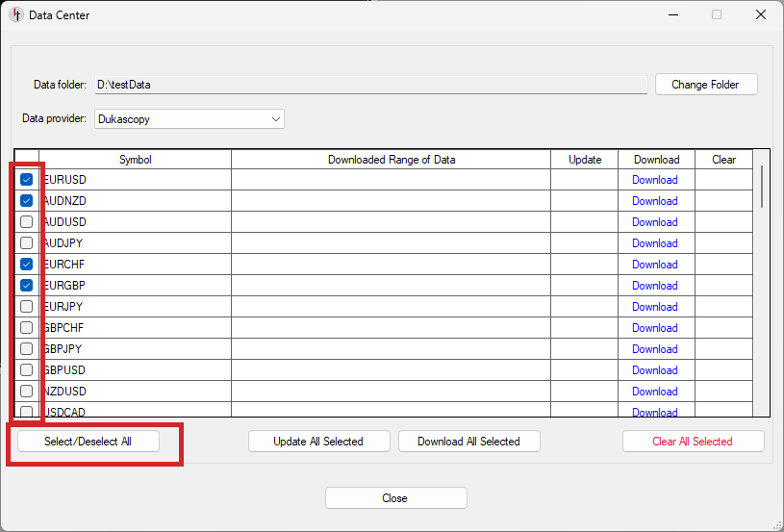Click the Download link for NZDUSD
Viewport: 784px width, 532px height.
[654, 392]
